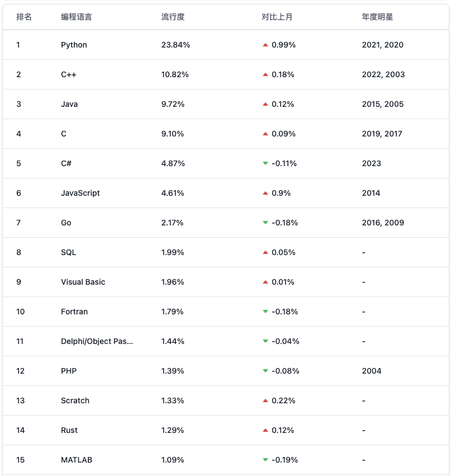Click the Visual Basic language name
Screen dimensions: 451x476
coord(83,282)
